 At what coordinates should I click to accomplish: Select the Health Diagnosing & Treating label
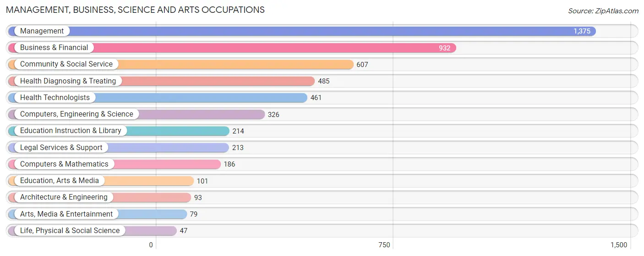coord(68,81)
